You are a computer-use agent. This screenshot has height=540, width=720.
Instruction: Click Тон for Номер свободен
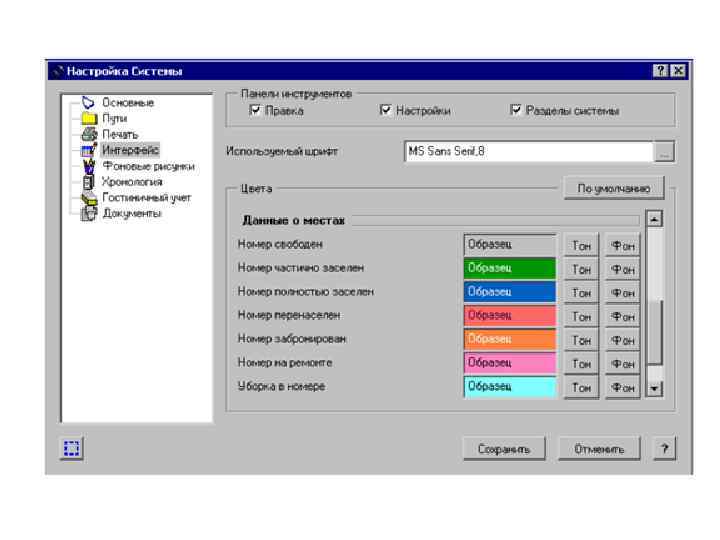point(581,246)
